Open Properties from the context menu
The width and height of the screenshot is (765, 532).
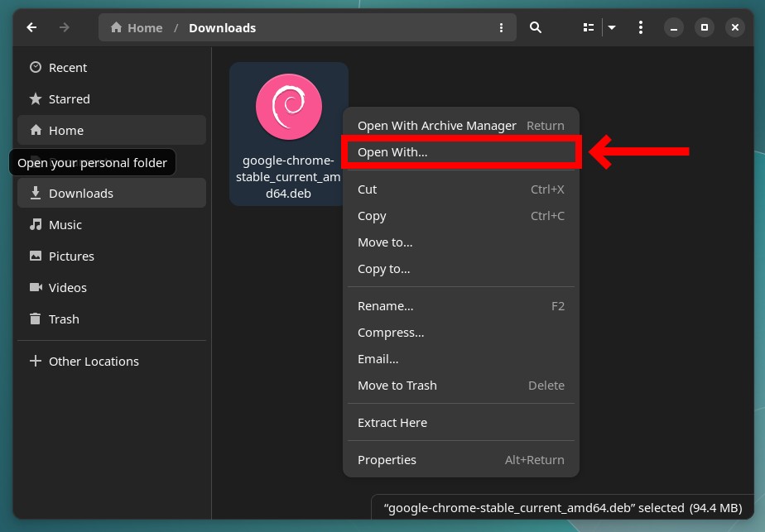[x=461, y=460]
